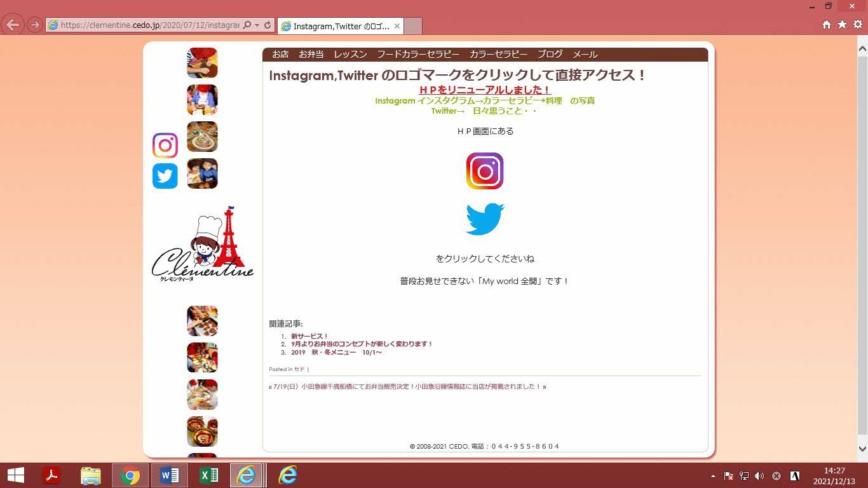The width and height of the screenshot is (868, 488).
Task: Switch to Word in taskbar
Action: [x=170, y=475]
